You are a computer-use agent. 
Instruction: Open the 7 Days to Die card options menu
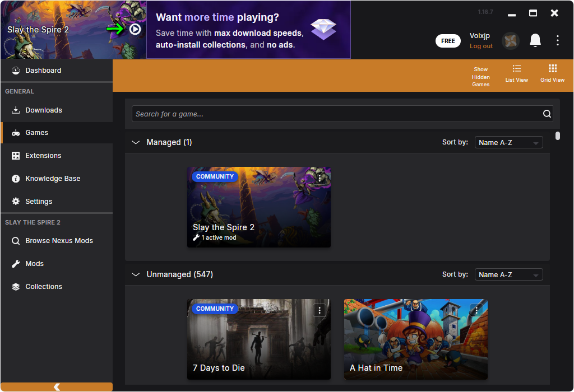click(320, 310)
